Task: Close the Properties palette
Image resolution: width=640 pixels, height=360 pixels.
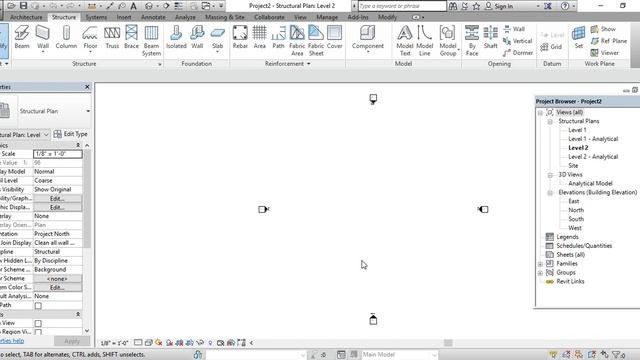Action: point(87,87)
